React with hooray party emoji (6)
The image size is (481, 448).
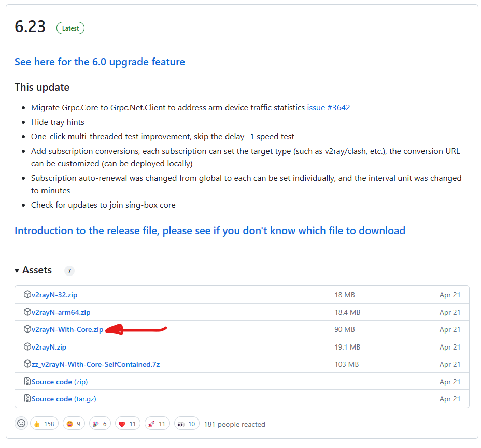coord(100,424)
